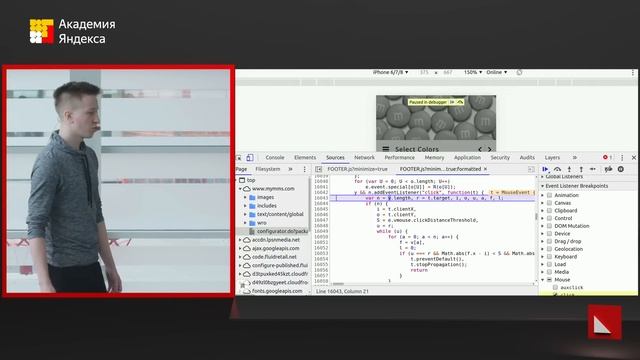Screen dimensions: 640x360
Task: Toggle the Mouse category checkbox
Action: click(549, 280)
